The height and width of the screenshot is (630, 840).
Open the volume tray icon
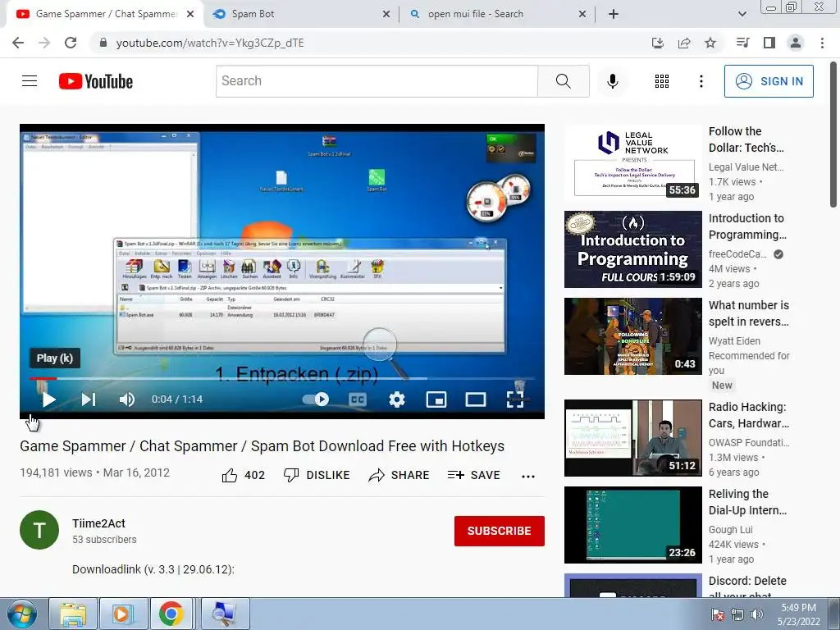757,614
